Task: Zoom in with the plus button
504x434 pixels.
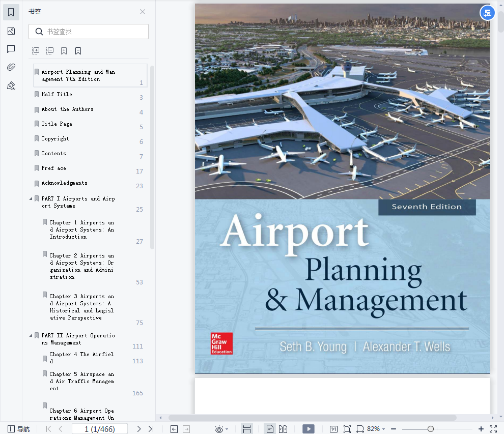Action: [481, 429]
